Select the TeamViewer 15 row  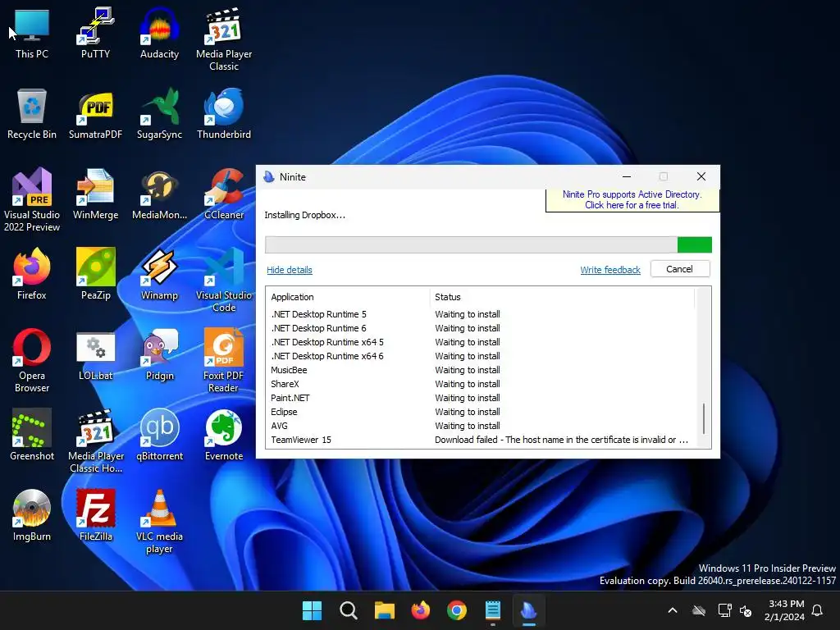(481, 440)
